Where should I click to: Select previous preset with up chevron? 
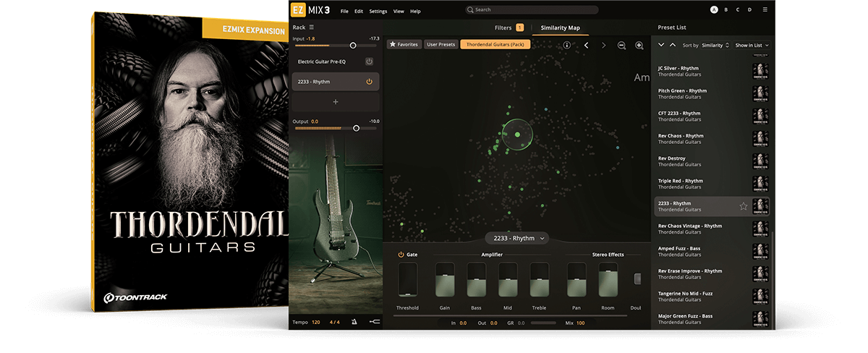pos(673,45)
